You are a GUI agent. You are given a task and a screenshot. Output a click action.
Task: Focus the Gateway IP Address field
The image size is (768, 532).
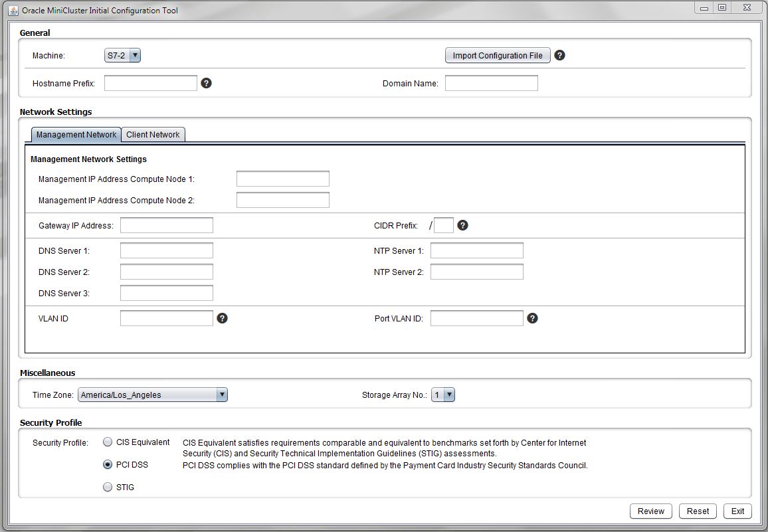tap(167, 225)
